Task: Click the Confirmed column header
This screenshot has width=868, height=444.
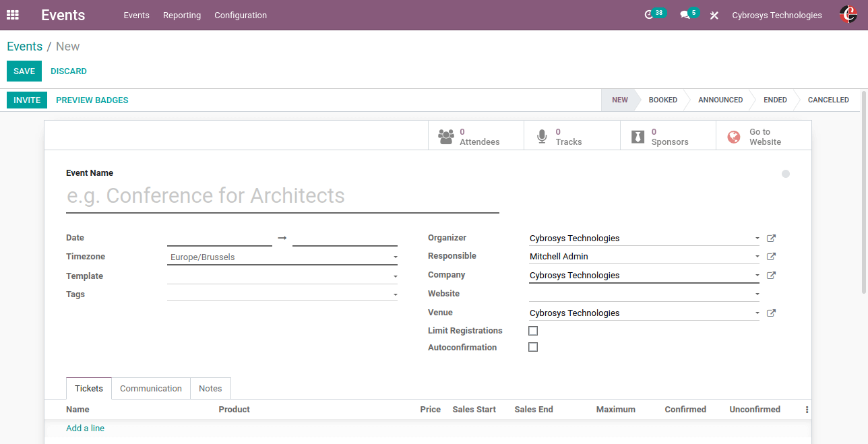Action: coord(685,410)
